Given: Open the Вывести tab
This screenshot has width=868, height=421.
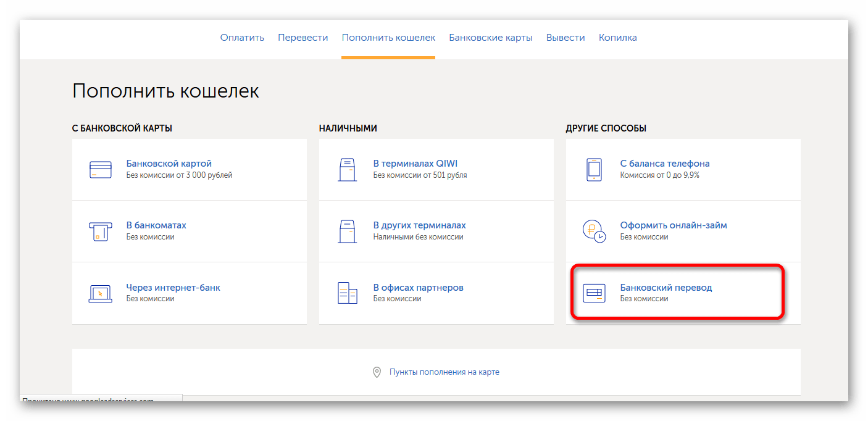Looking at the screenshot, I should click(565, 38).
